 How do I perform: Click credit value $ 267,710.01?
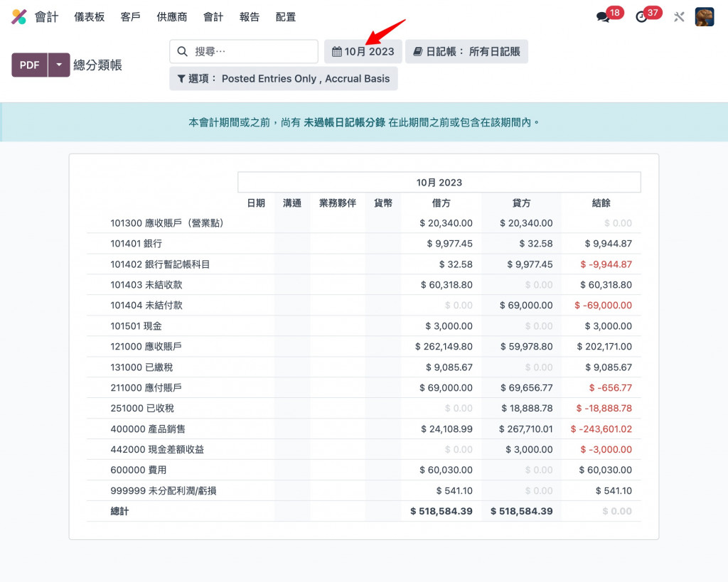click(526, 429)
